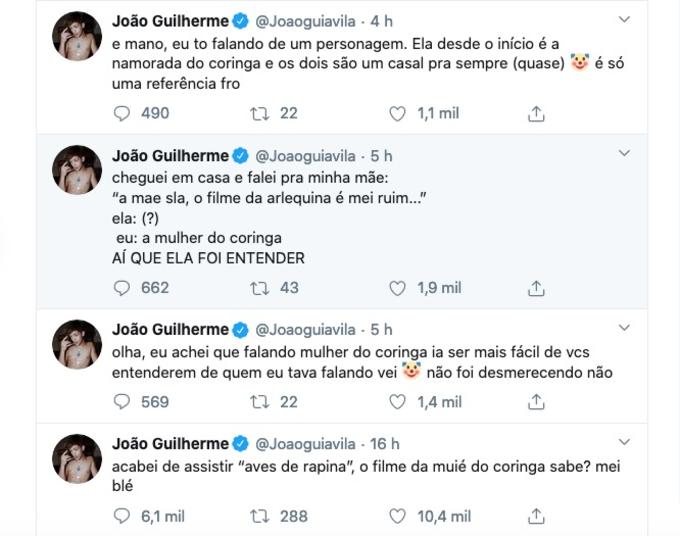Retweet the tweet with 288 retweets

[260, 516]
